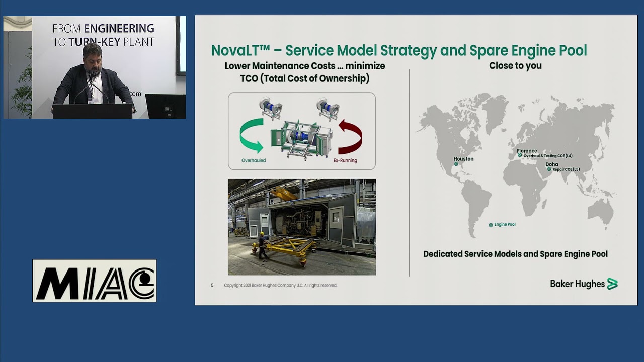Click the Florence location marker
The image size is (644, 362).
coord(520,155)
